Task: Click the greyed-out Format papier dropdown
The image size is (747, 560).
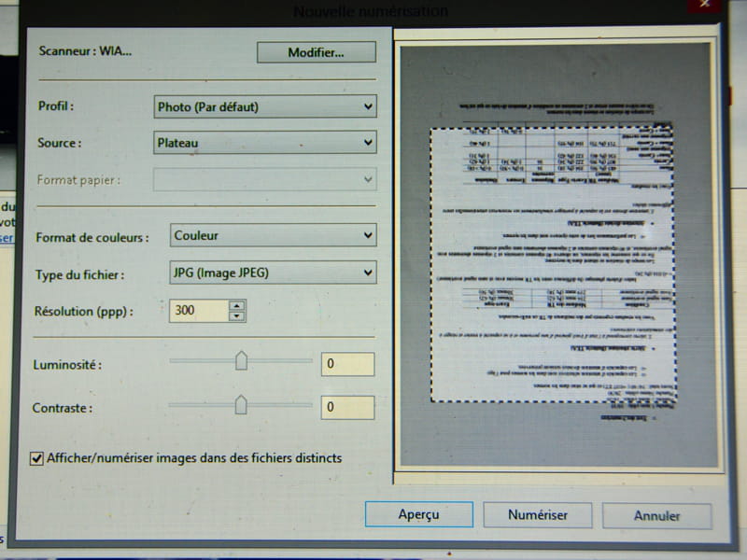Action: coord(264,179)
